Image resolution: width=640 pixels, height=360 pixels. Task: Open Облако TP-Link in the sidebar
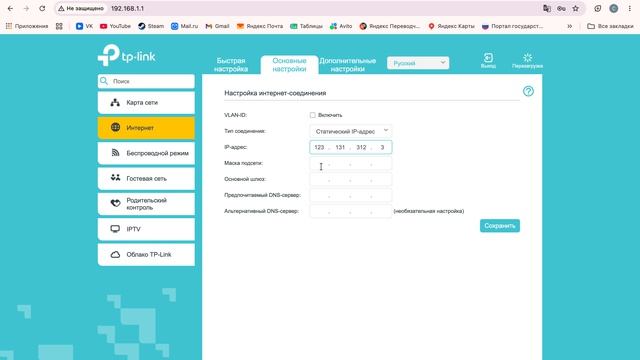click(x=146, y=254)
